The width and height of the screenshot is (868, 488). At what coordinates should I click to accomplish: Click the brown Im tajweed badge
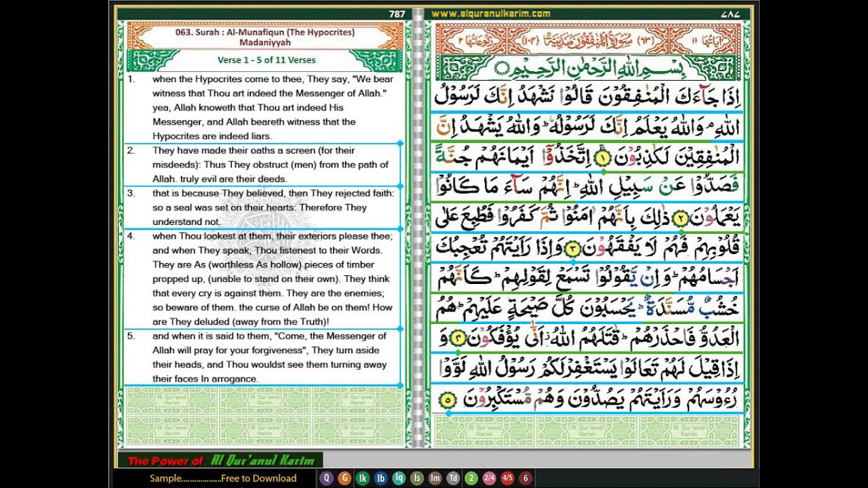point(435,478)
